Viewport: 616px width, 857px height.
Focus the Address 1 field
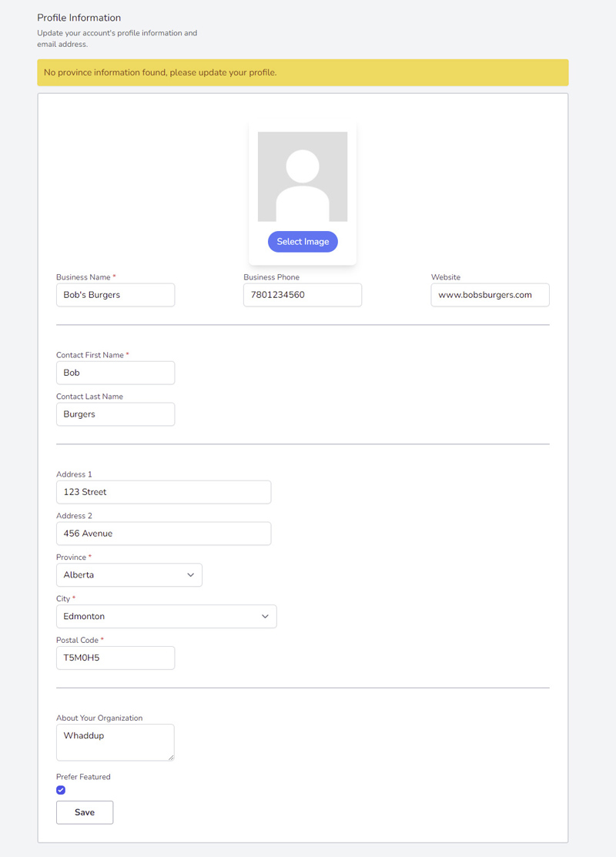(x=163, y=492)
